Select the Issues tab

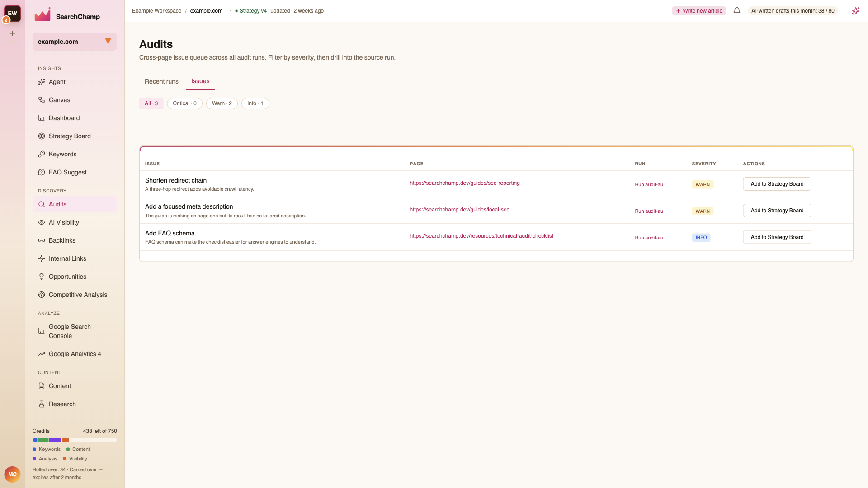[x=200, y=81]
